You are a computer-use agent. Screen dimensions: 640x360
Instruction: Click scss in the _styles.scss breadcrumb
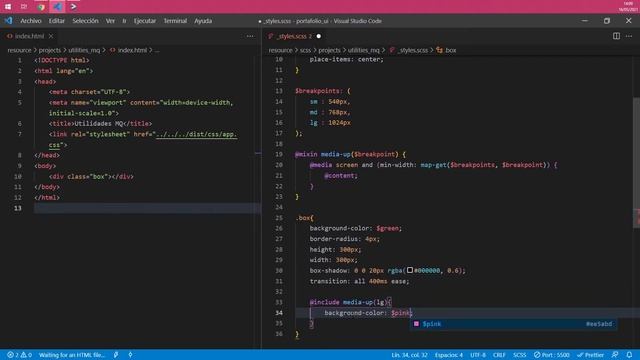305,50
